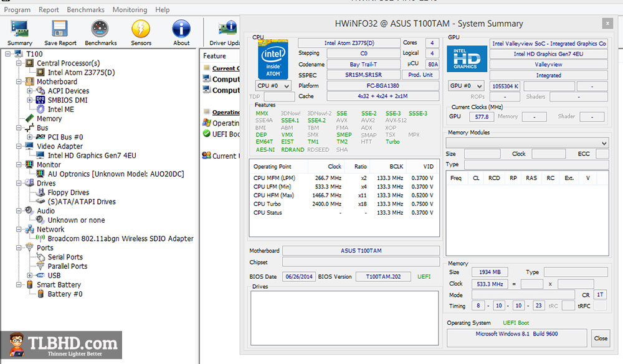Collapse the T100 root node
This screenshot has width=623, height=364.
pos(8,54)
